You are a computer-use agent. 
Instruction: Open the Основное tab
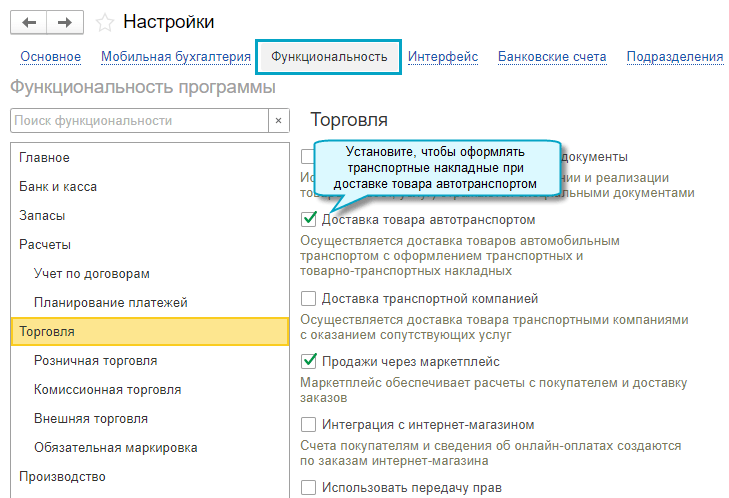pos(50,57)
